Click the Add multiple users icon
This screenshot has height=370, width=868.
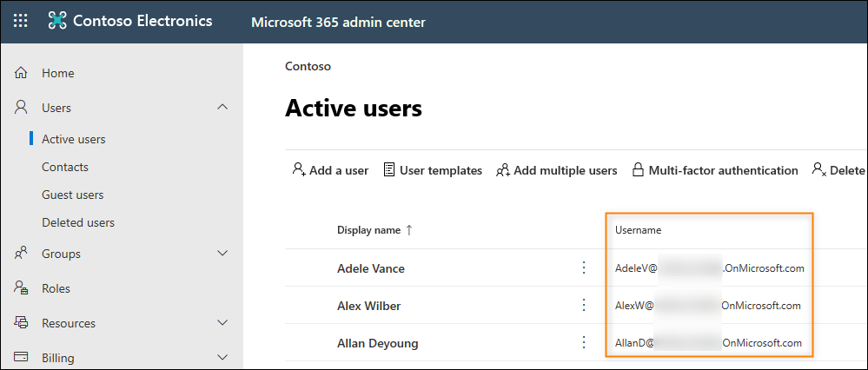[503, 169]
